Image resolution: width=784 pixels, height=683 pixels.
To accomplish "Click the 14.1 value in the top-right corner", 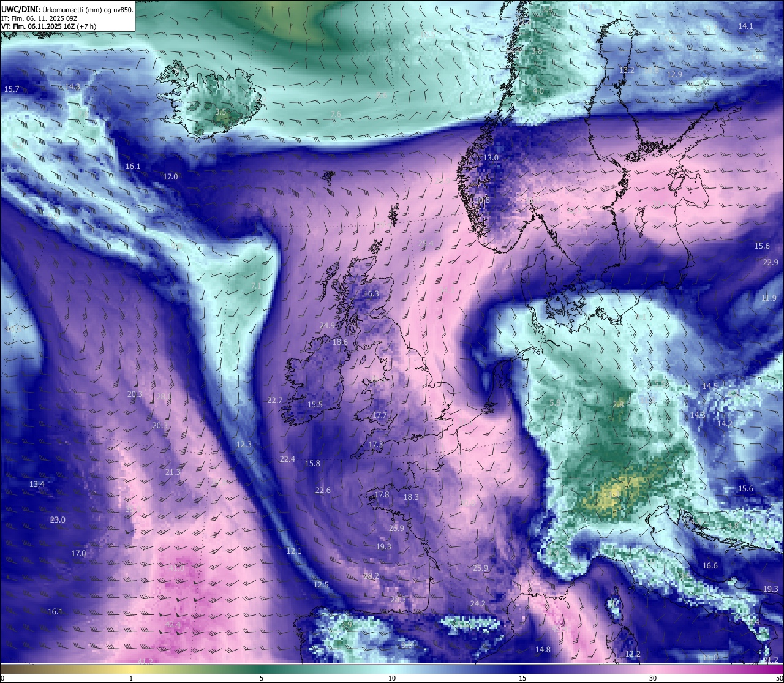I will pyautogui.click(x=745, y=26).
